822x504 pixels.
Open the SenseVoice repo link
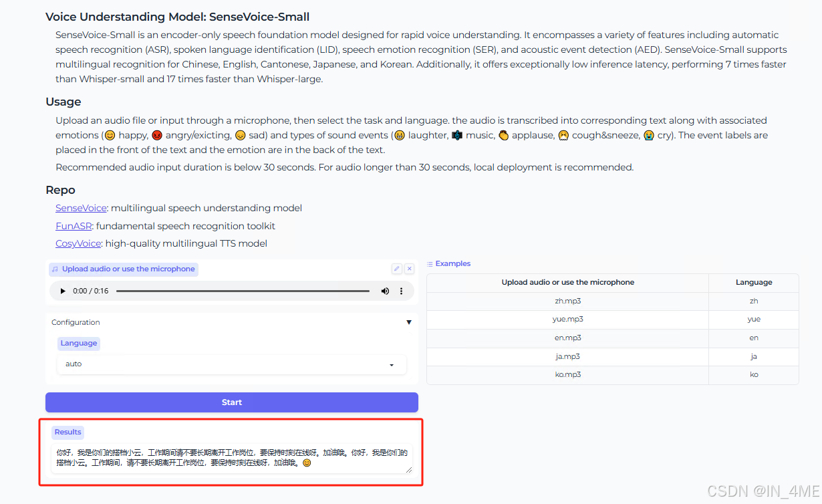81,208
